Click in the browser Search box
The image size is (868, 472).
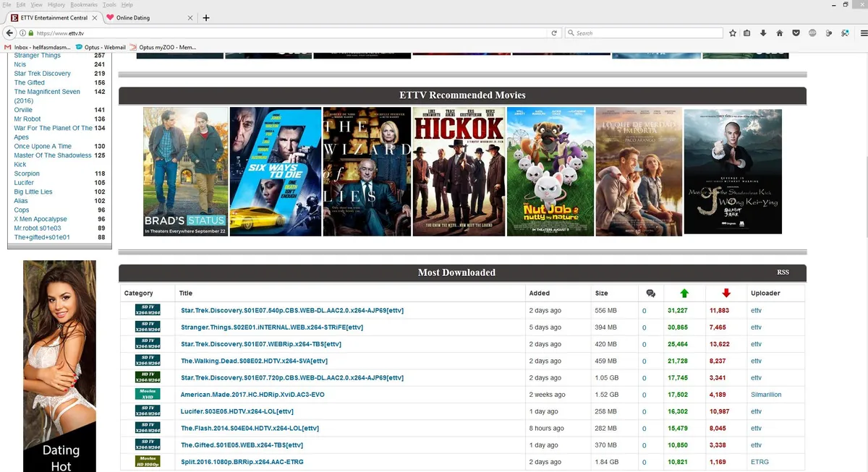[644, 33]
